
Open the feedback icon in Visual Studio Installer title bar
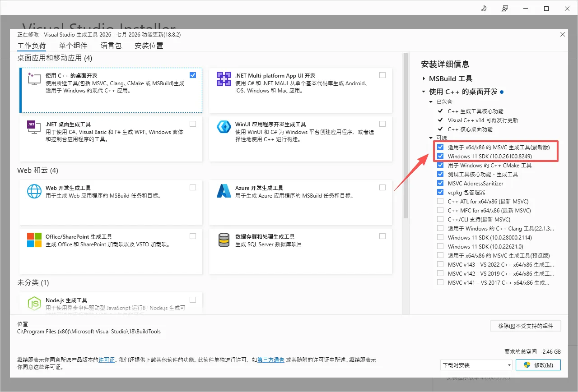[x=504, y=9]
